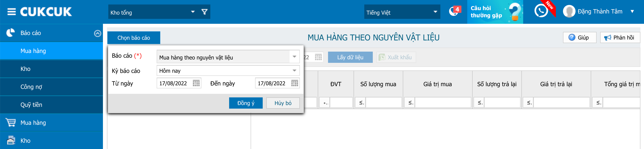This screenshot has width=644, height=149.
Task: Open the Kỳ báo cáo period dropdown
Action: pyautogui.click(x=294, y=70)
